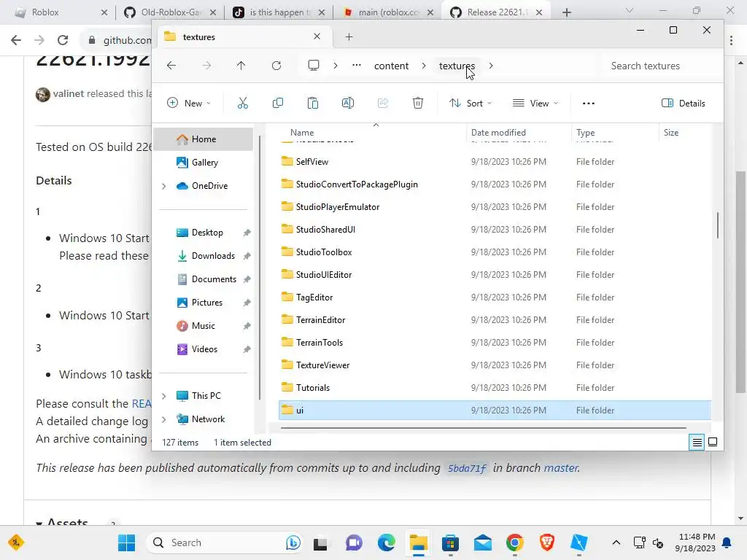Switch to large thumbnails view icon
The image size is (747, 560).
click(x=713, y=443)
